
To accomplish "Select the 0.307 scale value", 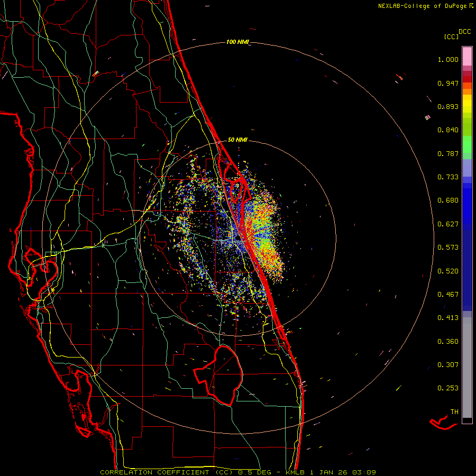I will point(448,365).
